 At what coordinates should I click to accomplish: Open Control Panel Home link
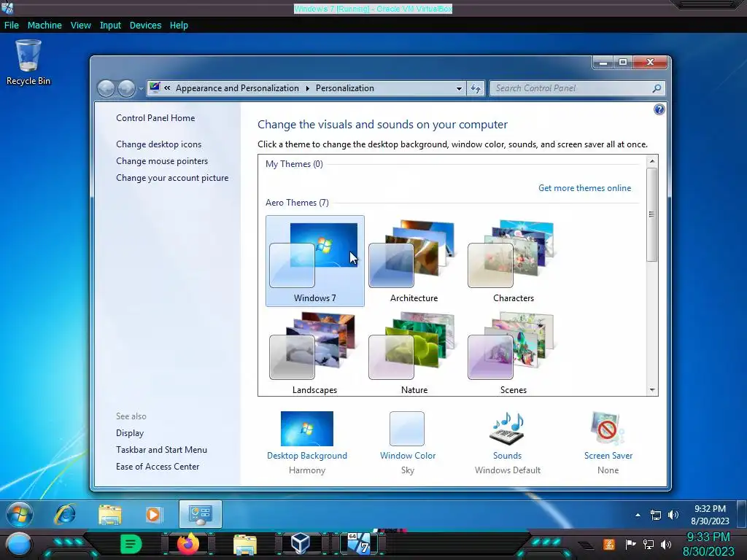155,118
